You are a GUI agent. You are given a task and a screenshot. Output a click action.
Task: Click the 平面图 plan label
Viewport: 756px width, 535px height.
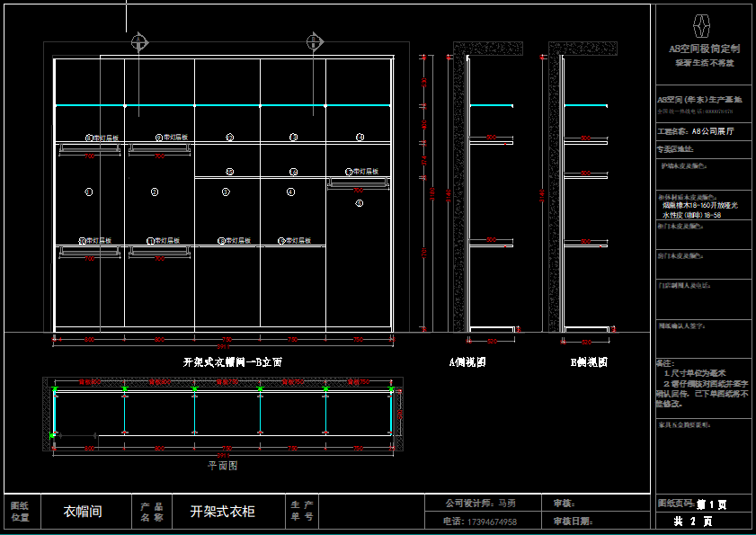(x=223, y=466)
